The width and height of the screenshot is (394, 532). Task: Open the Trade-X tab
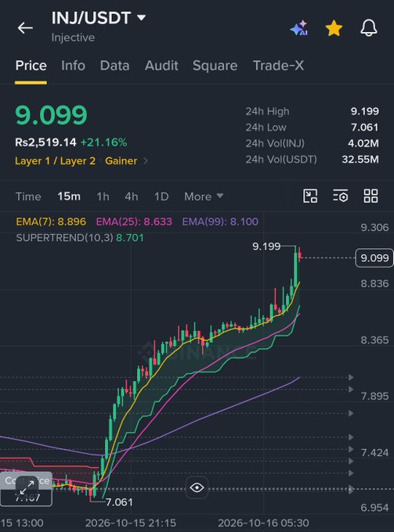tap(279, 66)
